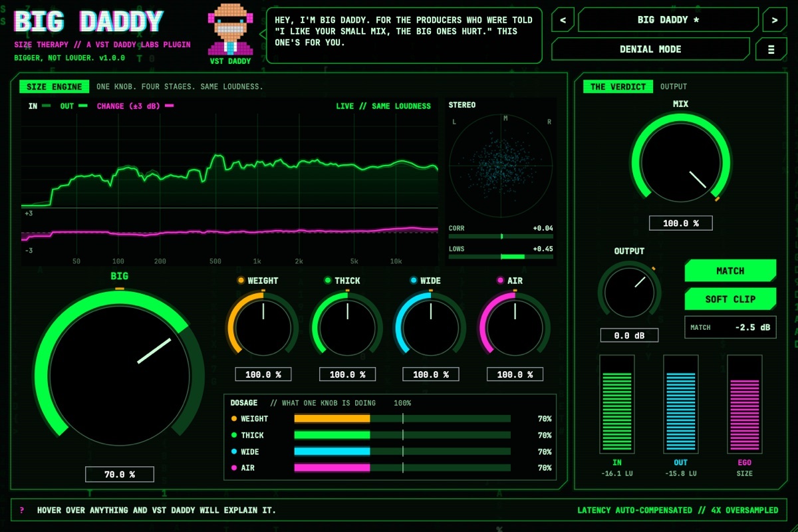Image resolution: width=798 pixels, height=532 pixels.
Task: Click the LIVE // SAME LOUDNESS text
Action: [383, 106]
